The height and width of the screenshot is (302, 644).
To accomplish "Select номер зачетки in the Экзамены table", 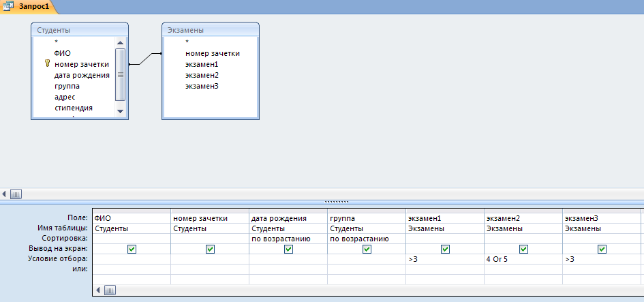I will point(213,53).
